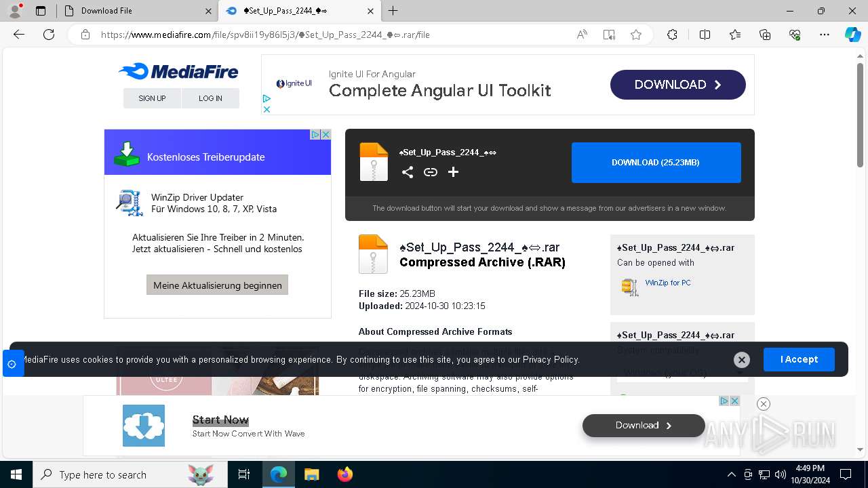Close the bottom banner ad
Screen dimensions: 868x488
[x=764, y=404]
